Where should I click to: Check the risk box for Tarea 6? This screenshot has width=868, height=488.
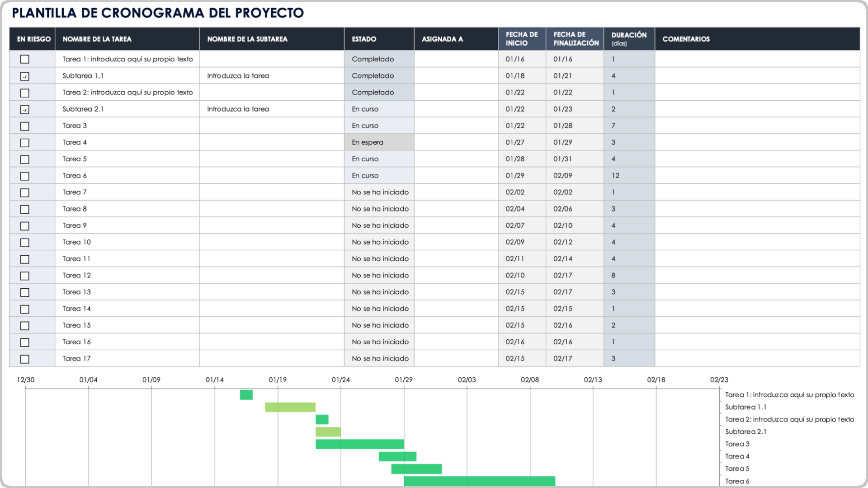(x=25, y=176)
